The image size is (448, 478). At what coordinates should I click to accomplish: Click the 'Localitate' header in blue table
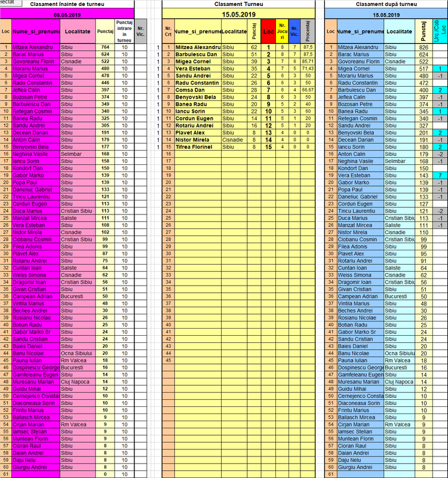(399, 32)
